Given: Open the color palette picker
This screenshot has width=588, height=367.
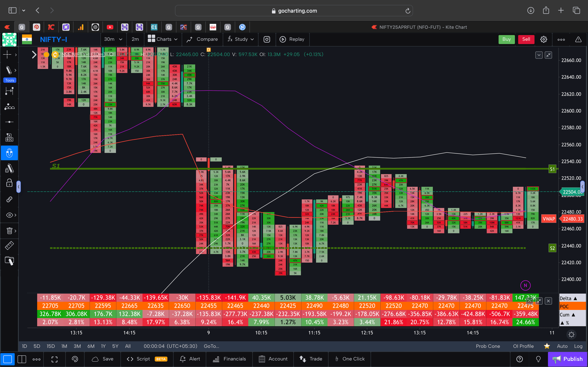Looking at the screenshot, I should coord(75,359).
